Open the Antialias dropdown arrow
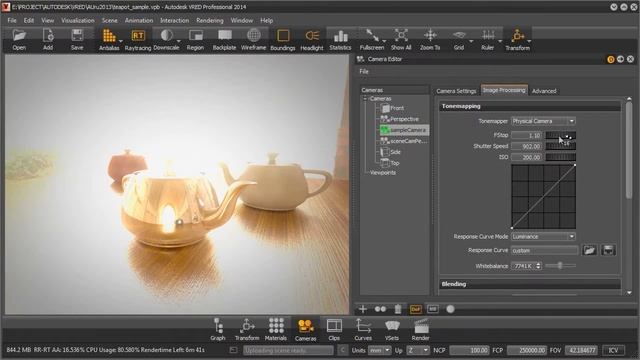The height and width of the screenshot is (360, 640). [x=120, y=41]
